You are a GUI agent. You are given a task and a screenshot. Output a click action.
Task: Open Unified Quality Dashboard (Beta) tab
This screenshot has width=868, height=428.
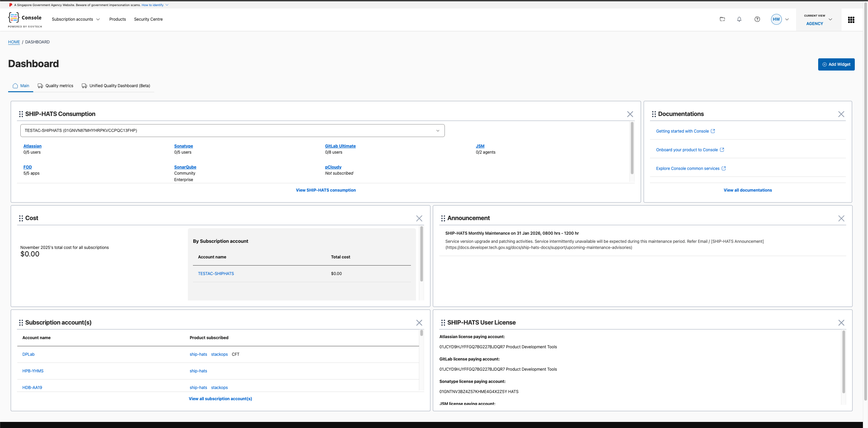coord(116,86)
